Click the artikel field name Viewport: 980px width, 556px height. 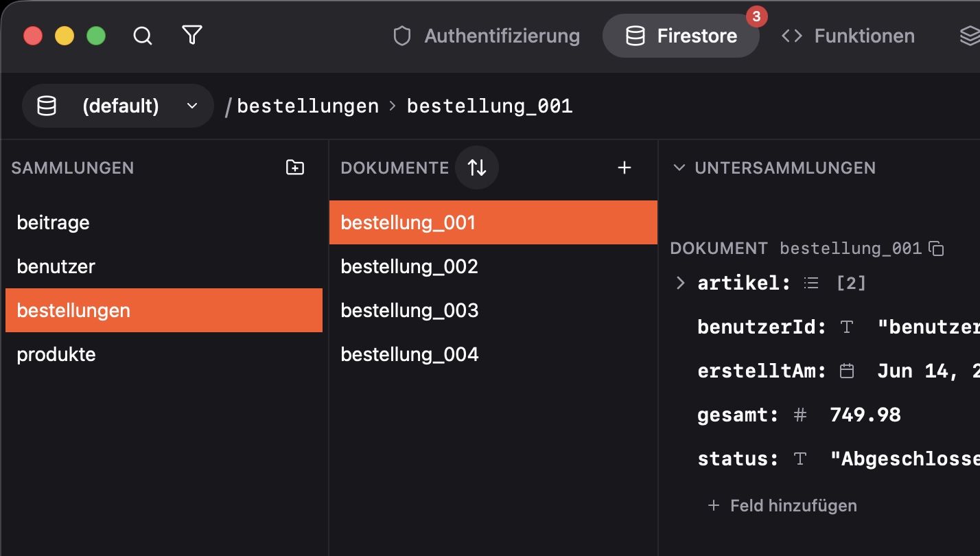click(745, 283)
